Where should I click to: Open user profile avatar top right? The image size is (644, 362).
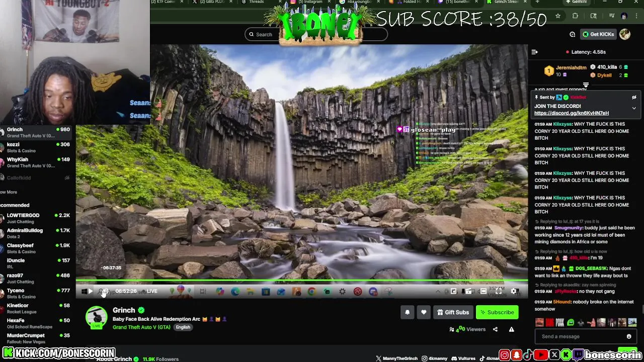click(625, 34)
